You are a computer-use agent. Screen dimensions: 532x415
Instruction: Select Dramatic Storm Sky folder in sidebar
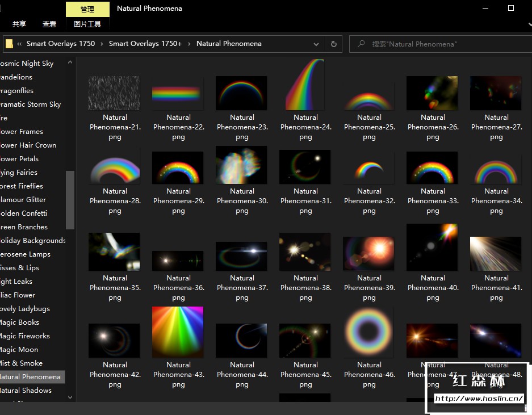pyautogui.click(x=30, y=104)
